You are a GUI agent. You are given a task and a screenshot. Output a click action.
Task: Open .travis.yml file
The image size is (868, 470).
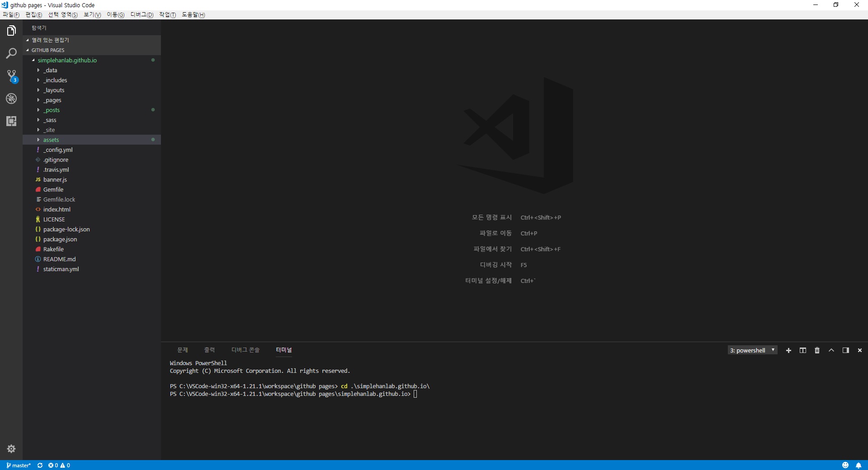[x=92, y=169]
